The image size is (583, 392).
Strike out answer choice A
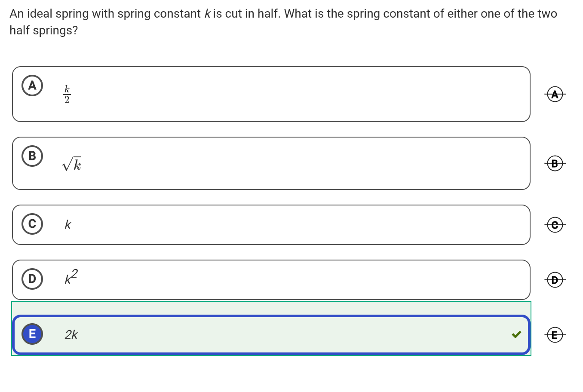click(555, 94)
